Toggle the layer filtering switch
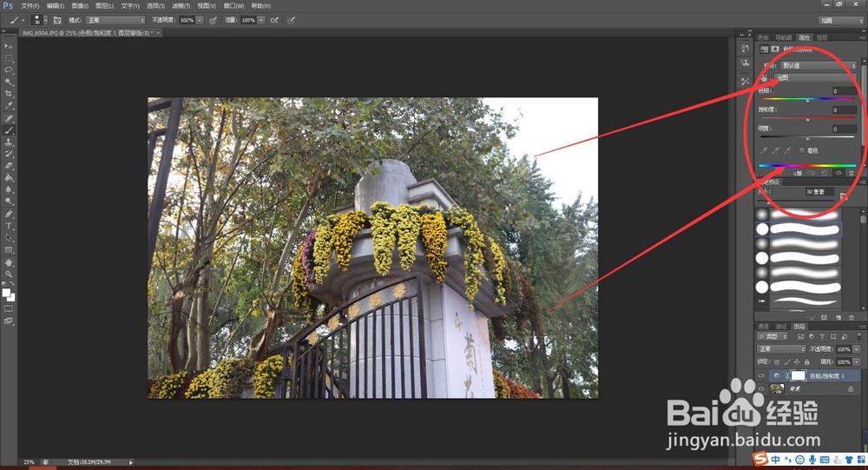The height and width of the screenshot is (470, 868). [859, 336]
